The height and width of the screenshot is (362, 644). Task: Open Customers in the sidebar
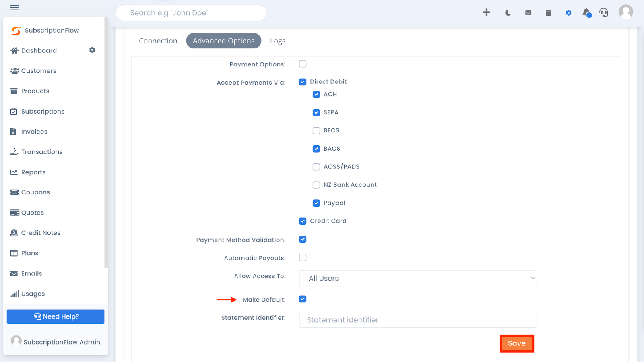point(39,71)
